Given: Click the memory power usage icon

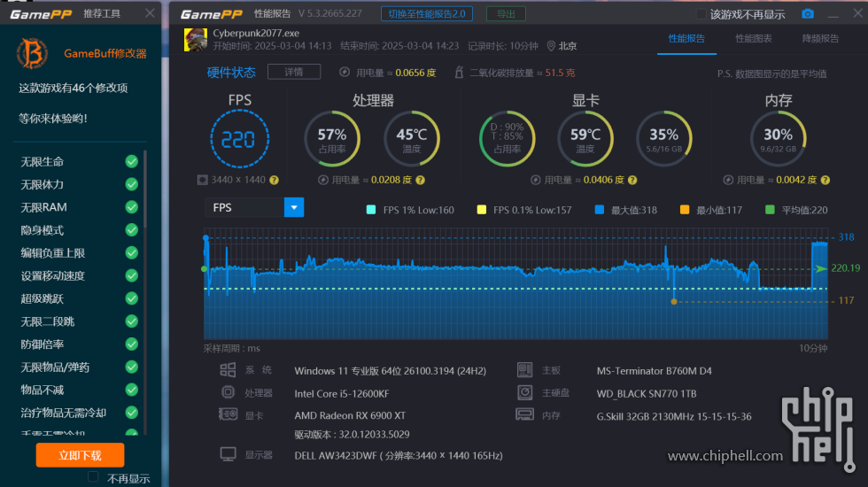Looking at the screenshot, I should tap(728, 180).
